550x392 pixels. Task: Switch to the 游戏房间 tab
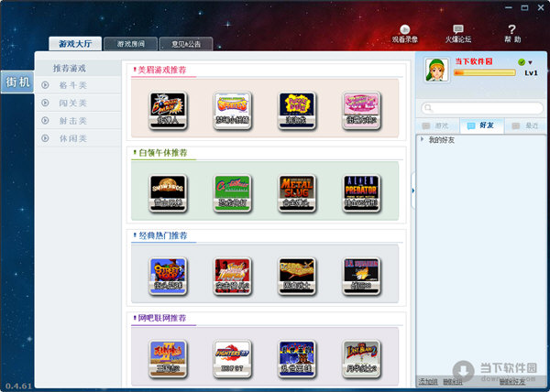(x=130, y=44)
